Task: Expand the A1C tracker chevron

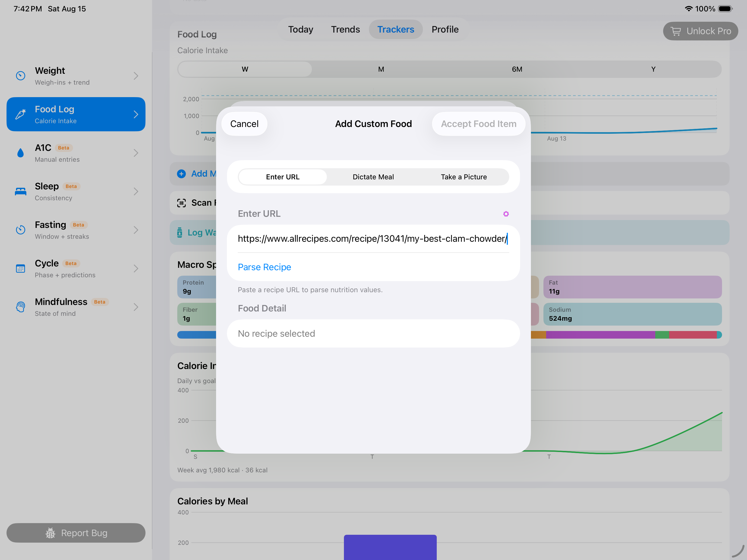Action: pos(136,153)
